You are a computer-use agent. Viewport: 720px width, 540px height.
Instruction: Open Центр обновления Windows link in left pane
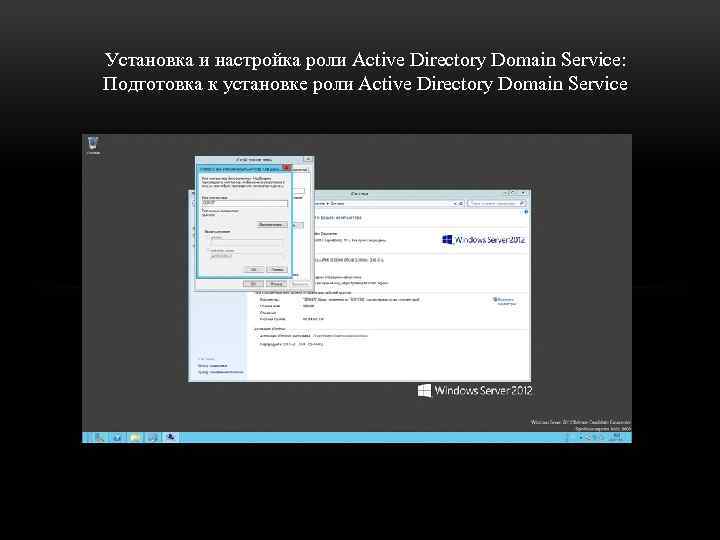coord(221,372)
